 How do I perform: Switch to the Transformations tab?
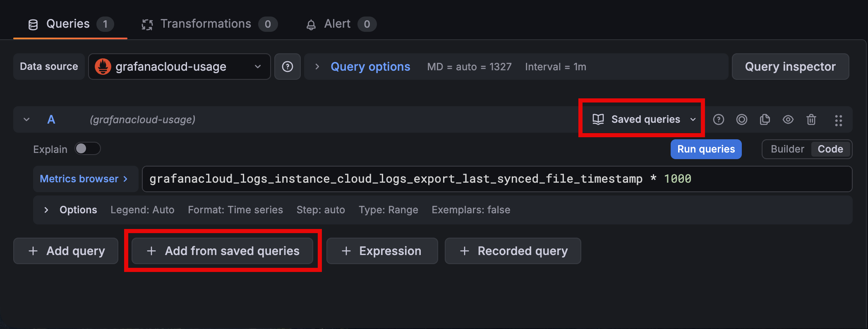[206, 24]
